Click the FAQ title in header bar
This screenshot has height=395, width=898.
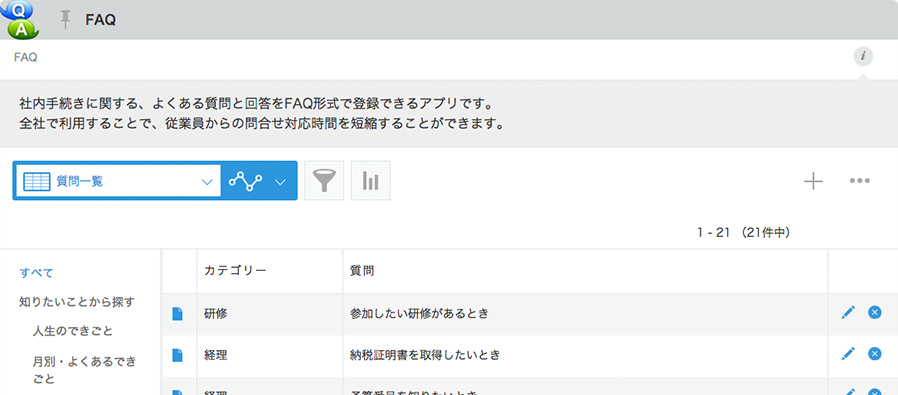click(x=101, y=20)
